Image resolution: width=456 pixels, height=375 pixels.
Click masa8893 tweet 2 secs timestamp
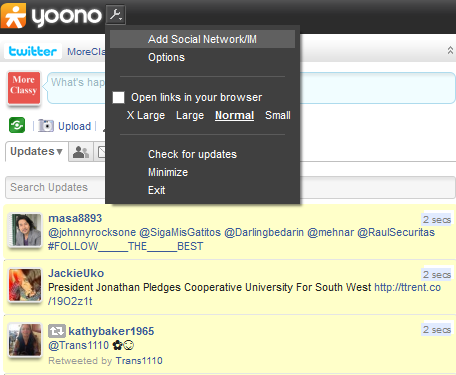click(437, 220)
